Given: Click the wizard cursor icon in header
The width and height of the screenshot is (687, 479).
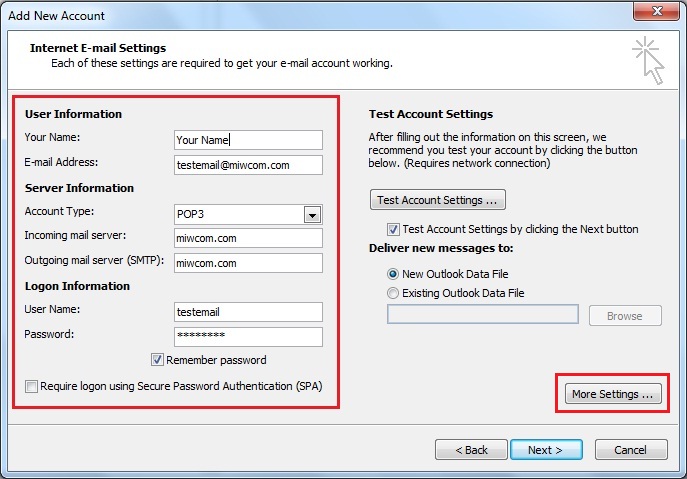Looking at the screenshot, I should pyautogui.click(x=648, y=60).
